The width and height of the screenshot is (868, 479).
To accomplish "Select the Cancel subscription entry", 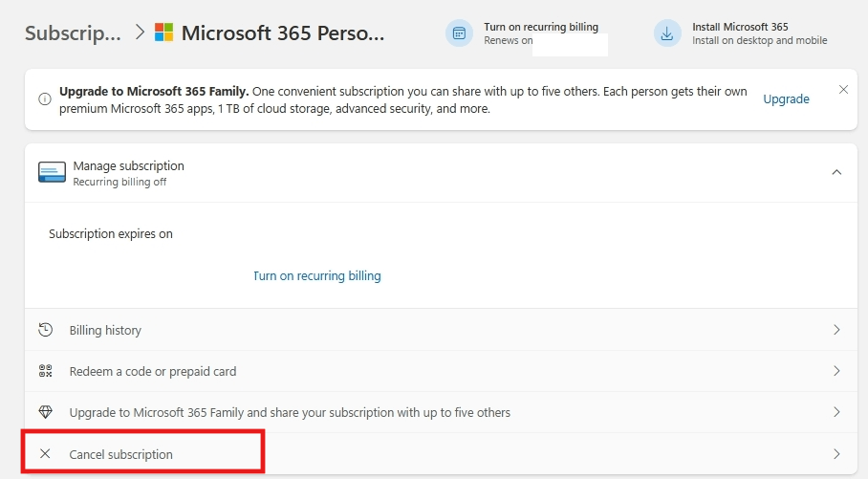I will [441, 453].
